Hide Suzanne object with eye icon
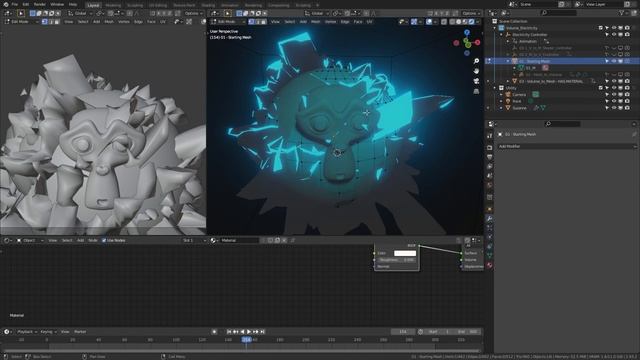The image size is (640, 360). [x=613, y=108]
